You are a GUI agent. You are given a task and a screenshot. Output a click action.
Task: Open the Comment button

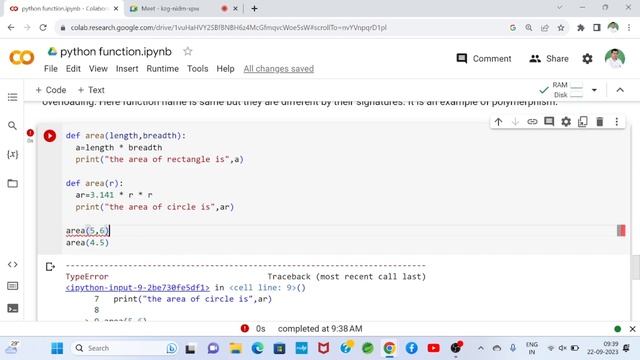(x=484, y=59)
